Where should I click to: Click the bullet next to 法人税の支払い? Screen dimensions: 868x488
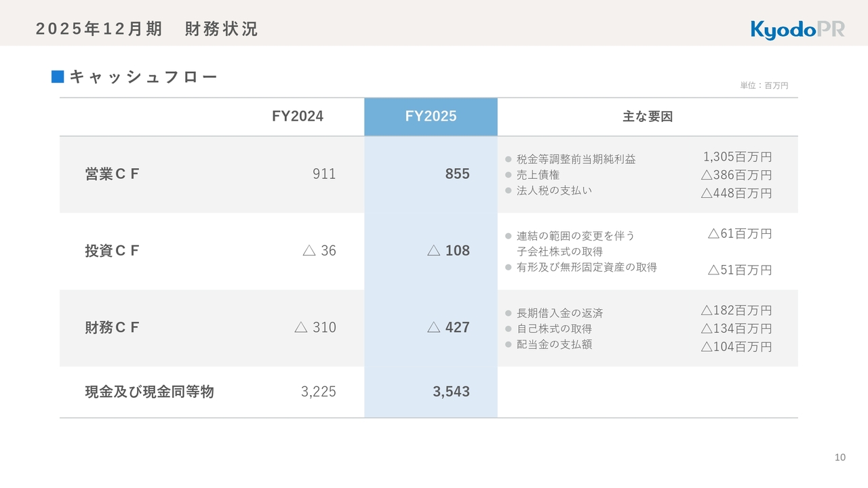[x=508, y=190]
